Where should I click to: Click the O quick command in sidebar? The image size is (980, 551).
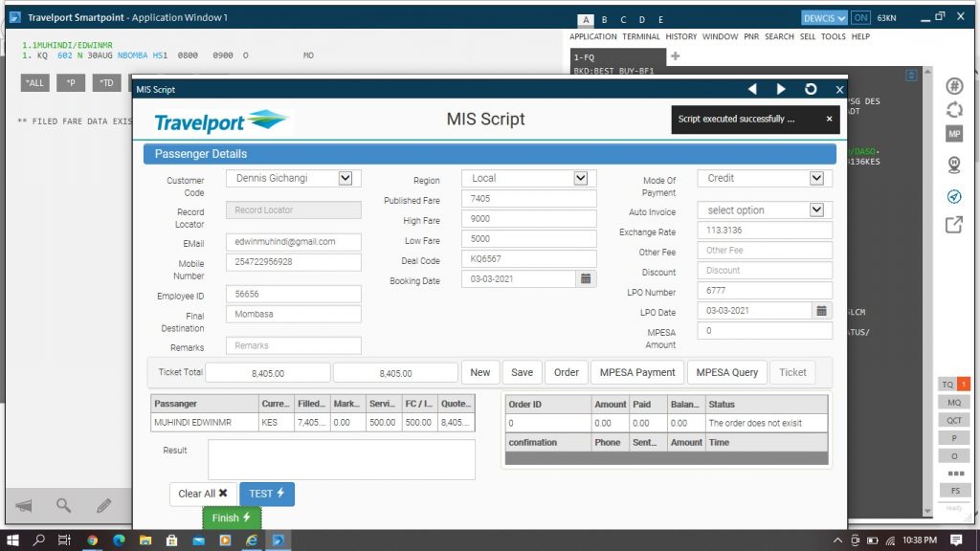click(954, 456)
